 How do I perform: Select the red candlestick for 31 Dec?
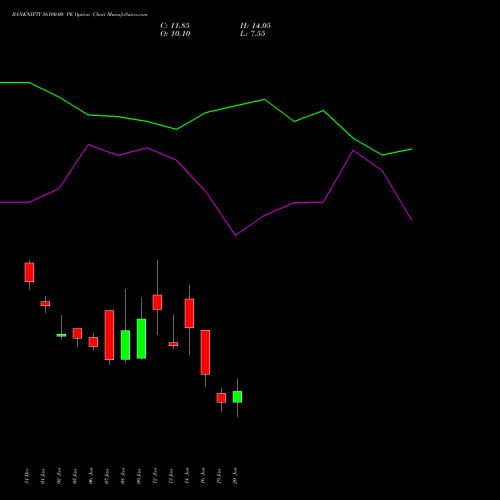[x=29, y=272]
